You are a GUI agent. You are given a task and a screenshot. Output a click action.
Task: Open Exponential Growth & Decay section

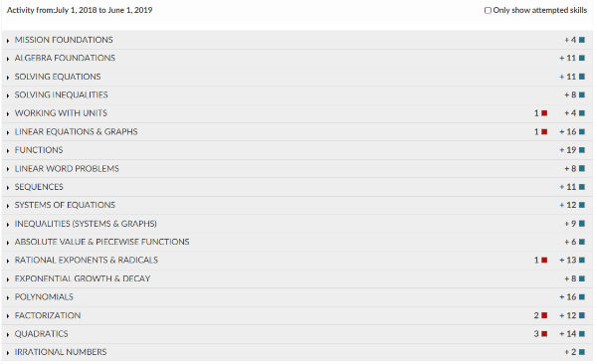(x=297, y=278)
